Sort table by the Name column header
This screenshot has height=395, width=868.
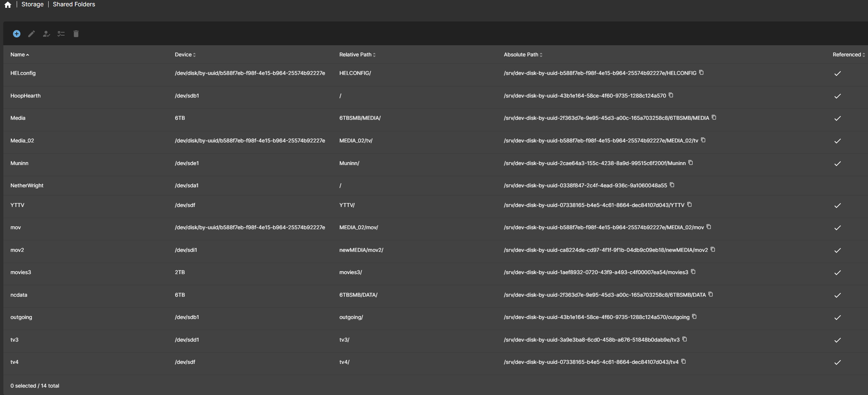(x=17, y=55)
